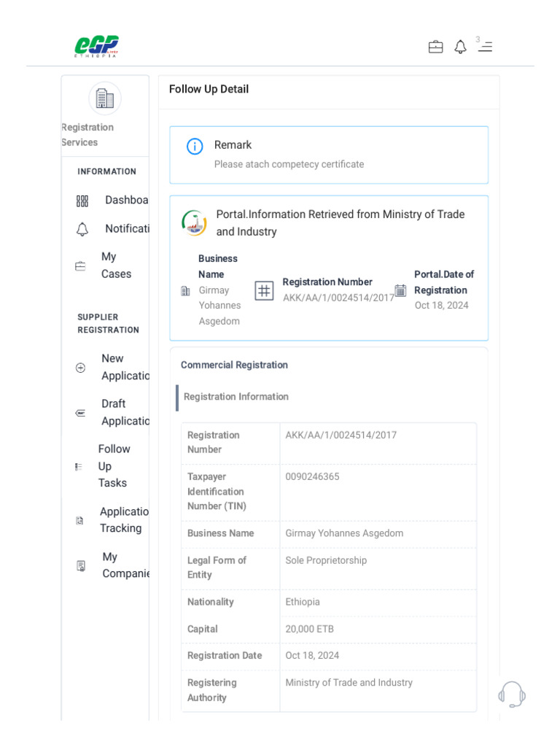This screenshot has width=560, height=747.
Task: Open notifications bell in top bar
Action: pos(460,47)
